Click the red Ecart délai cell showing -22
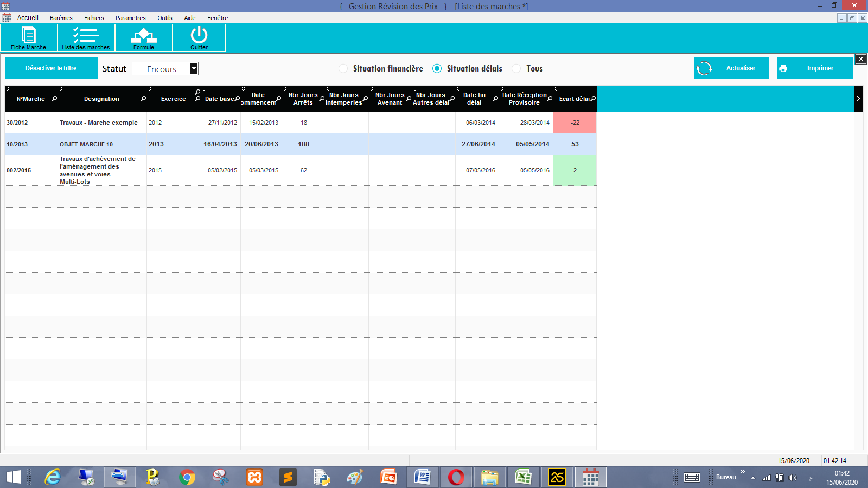868x488 pixels. (575, 123)
